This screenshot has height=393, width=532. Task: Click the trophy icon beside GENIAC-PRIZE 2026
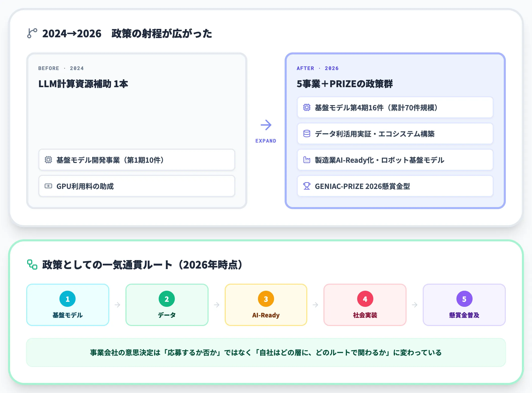coord(307,186)
